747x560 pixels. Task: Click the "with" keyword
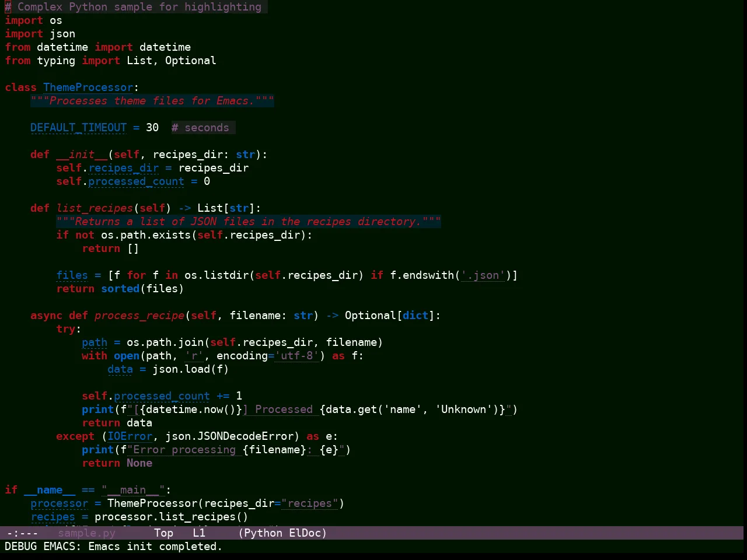[95, 356]
